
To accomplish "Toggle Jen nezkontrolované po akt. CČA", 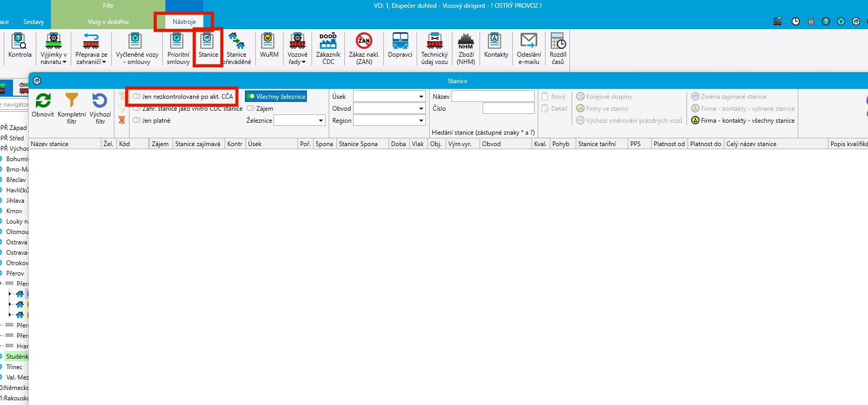I will 137,96.
